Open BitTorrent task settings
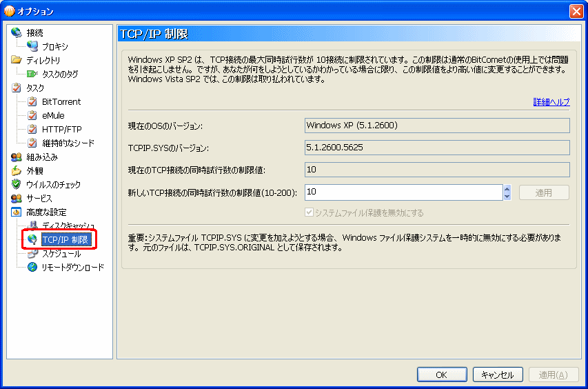Image resolution: width=588 pixels, height=389 pixels. [x=61, y=101]
